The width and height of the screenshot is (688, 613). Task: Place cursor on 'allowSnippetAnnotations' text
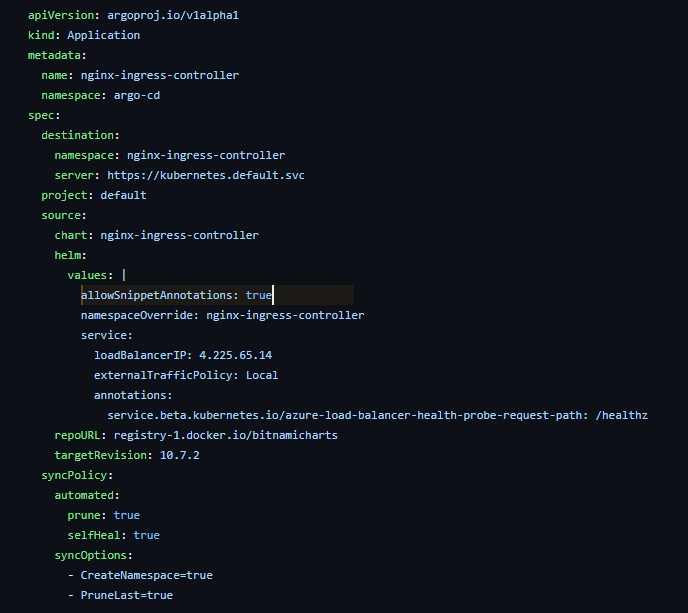[x=156, y=295]
